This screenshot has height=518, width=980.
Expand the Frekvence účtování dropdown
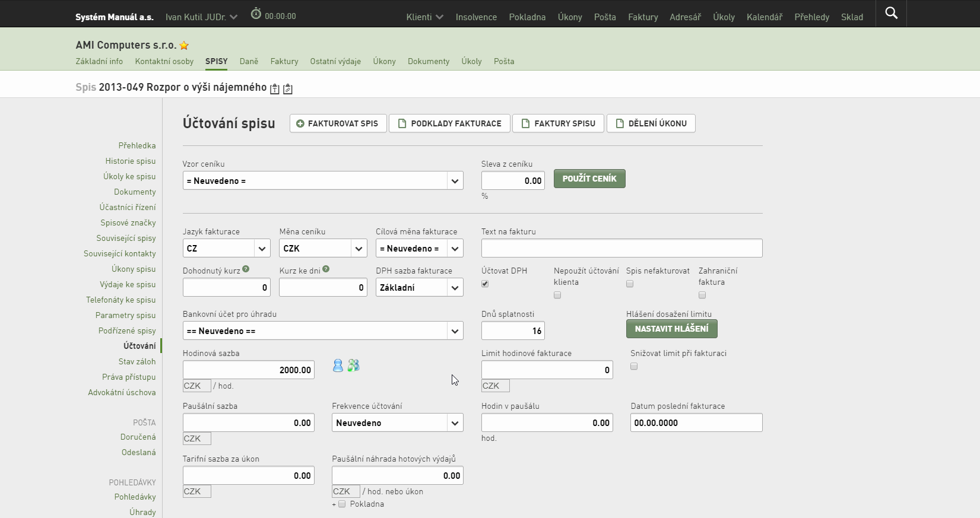(398, 422)
